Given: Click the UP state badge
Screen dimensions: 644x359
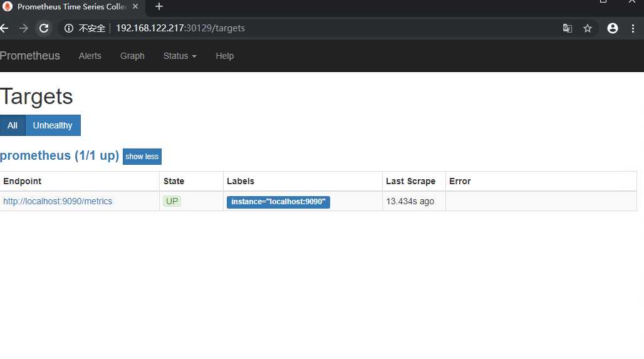Looking at the screenshot, I should pos(172,201).
